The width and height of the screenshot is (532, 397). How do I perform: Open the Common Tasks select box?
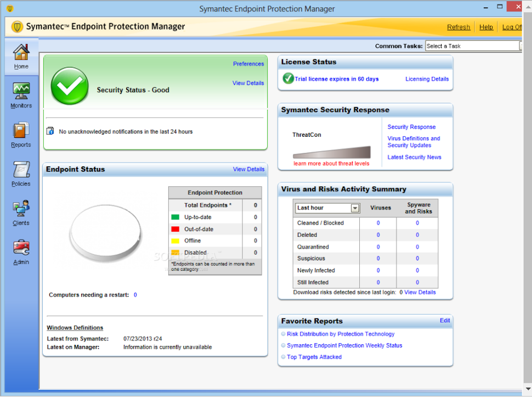[473, 46]
